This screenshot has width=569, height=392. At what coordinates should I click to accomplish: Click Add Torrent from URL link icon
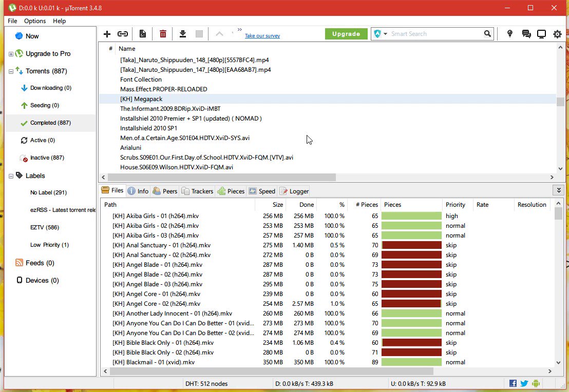(x=123, y=34)
